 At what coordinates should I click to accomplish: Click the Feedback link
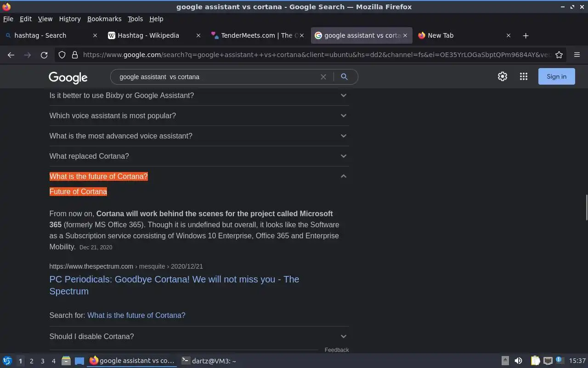pyautogui.click(x=337, y=350)
